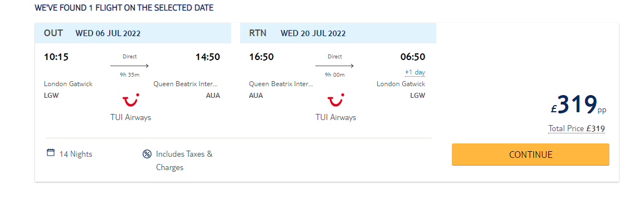
Task: Select the OUT Wed 06 Jul 2022 header
Action: click(x=133, y=33)
